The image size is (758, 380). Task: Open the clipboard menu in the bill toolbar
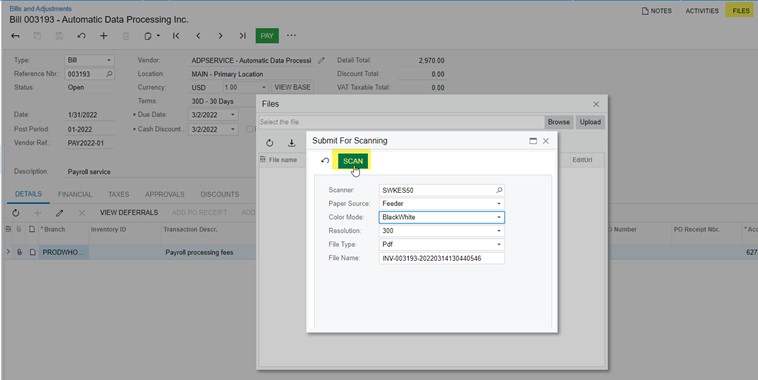(x=152, y=36)
